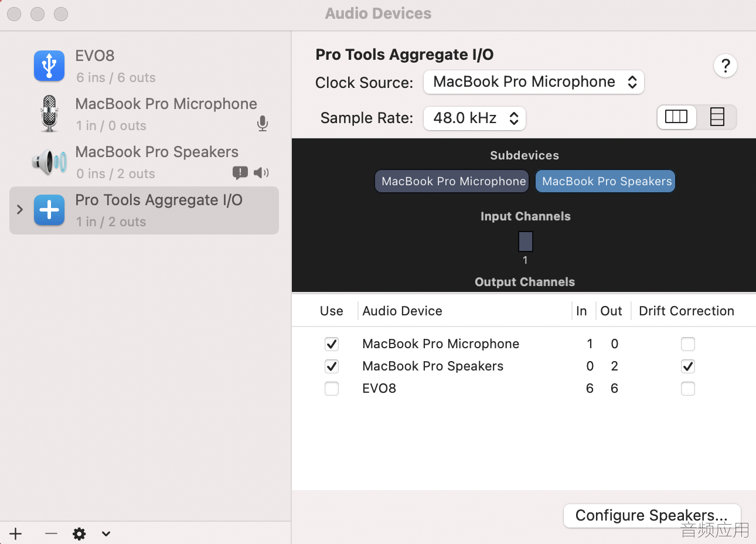Click the Drift Correction column header
The image size is (756, 544).
[687, 311]
